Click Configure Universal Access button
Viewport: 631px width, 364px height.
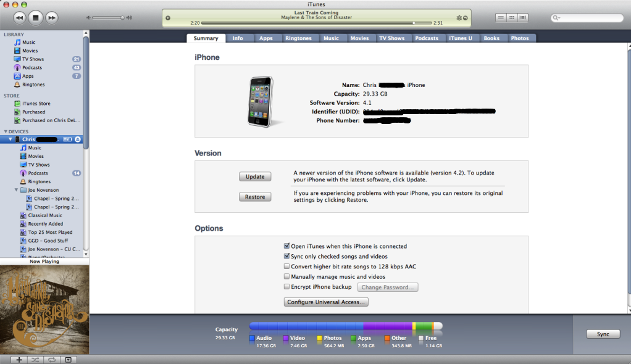point(326,302)
